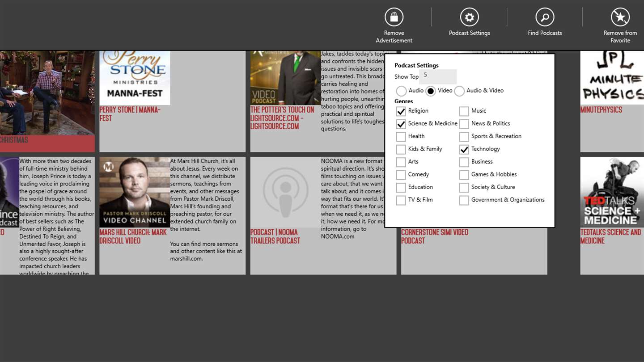Select the Audio radio button
The image size is (644, 362).
[401, 91]
